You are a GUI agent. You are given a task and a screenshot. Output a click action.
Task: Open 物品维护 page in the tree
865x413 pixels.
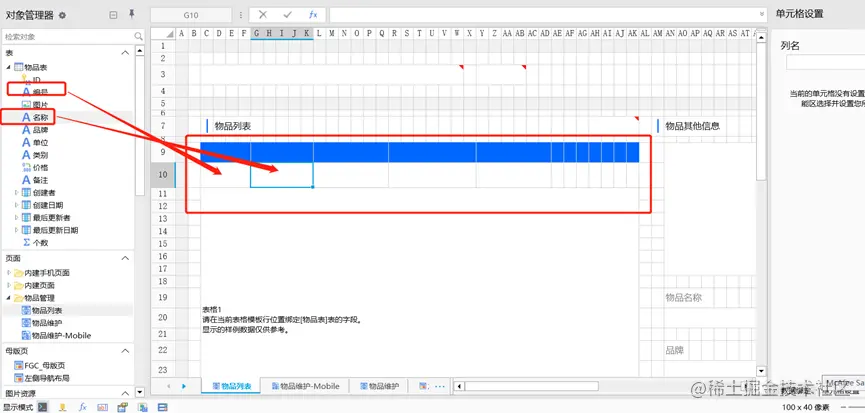coord(42,323)
